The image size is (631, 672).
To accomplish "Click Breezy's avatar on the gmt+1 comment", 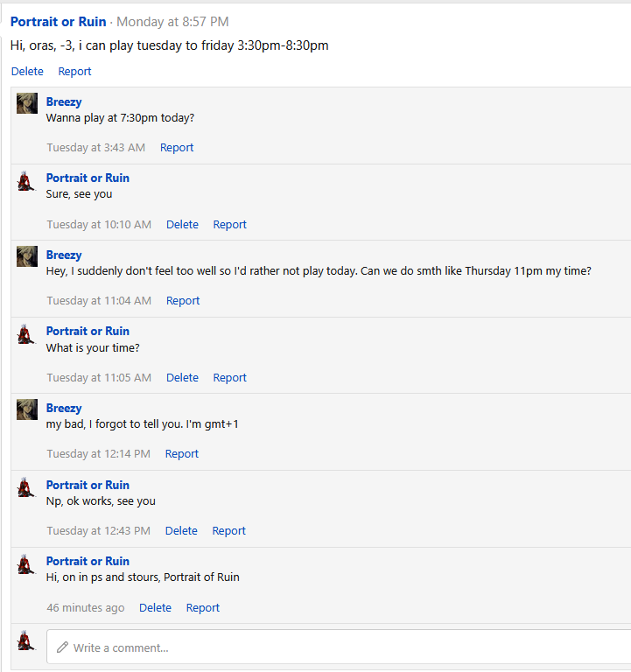I will (27, 409).
